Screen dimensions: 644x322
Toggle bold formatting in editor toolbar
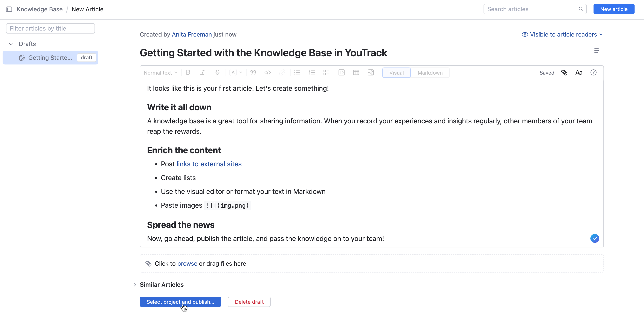tap(188, 73)
